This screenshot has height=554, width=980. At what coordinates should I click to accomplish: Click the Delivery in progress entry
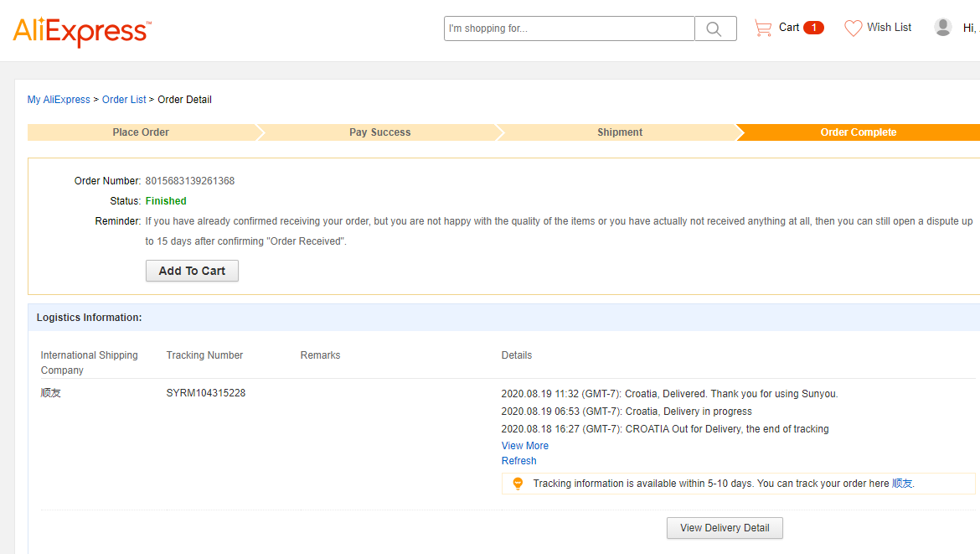(627, 412)
